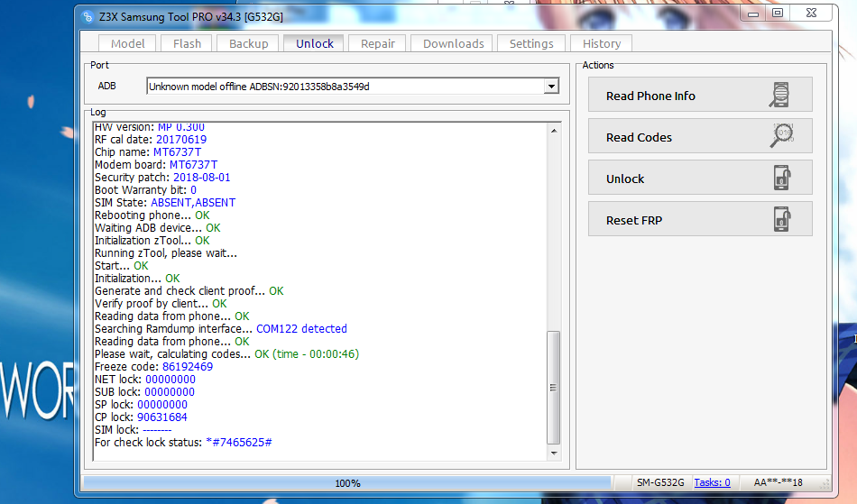Click the Unlock action button

[x=700, y=178]
